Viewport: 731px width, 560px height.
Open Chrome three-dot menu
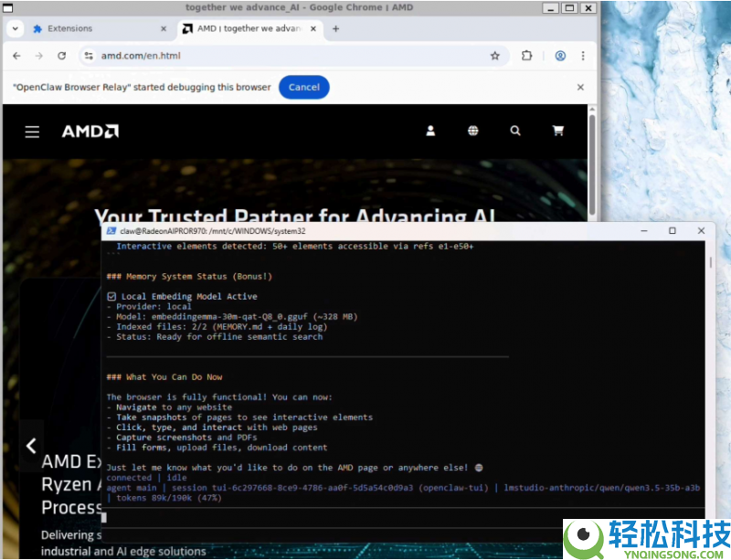(583, 56)
